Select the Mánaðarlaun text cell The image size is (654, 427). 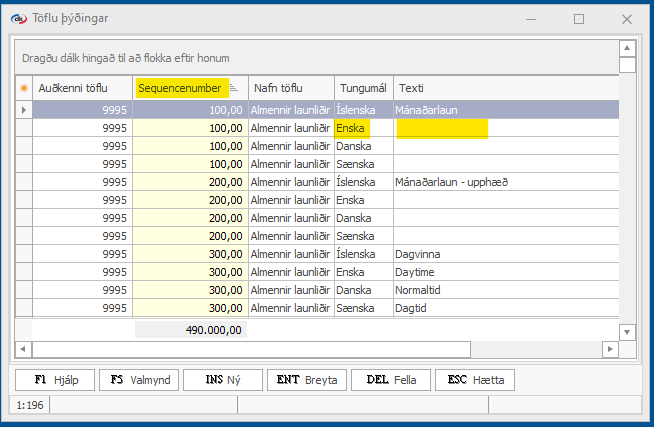pos(506,110)
